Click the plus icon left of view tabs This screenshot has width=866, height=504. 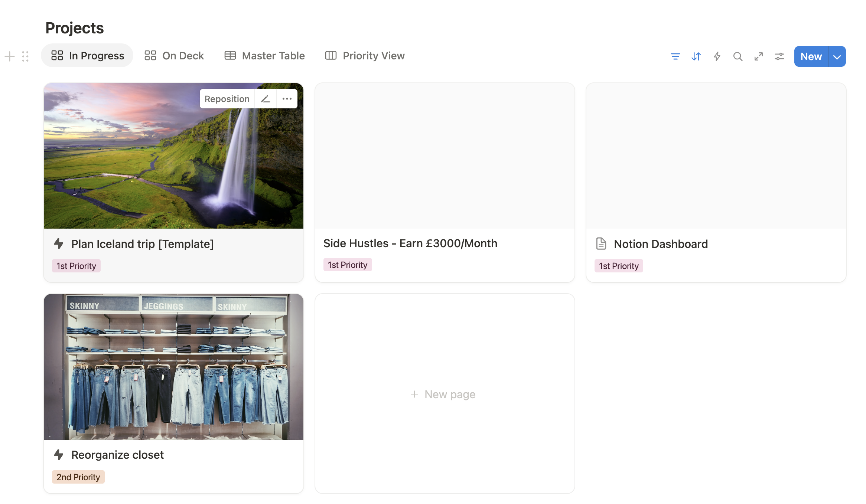tap(10, 56)
